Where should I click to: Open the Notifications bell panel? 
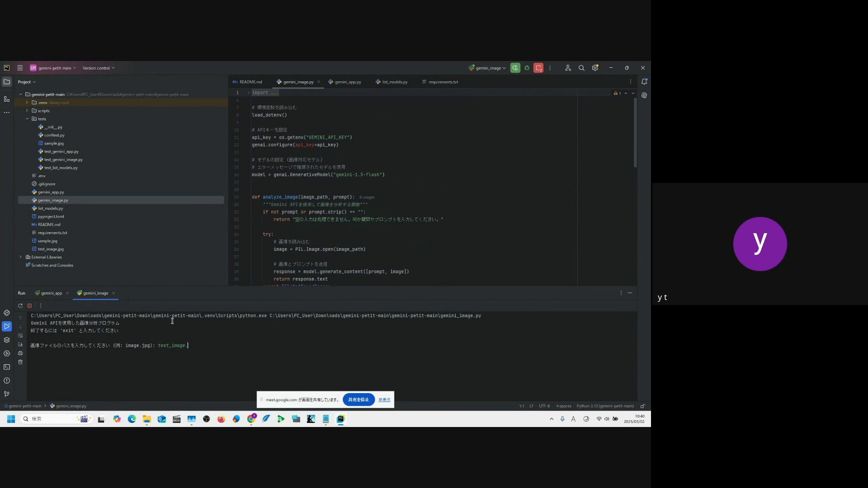click(x=644, y=82)
